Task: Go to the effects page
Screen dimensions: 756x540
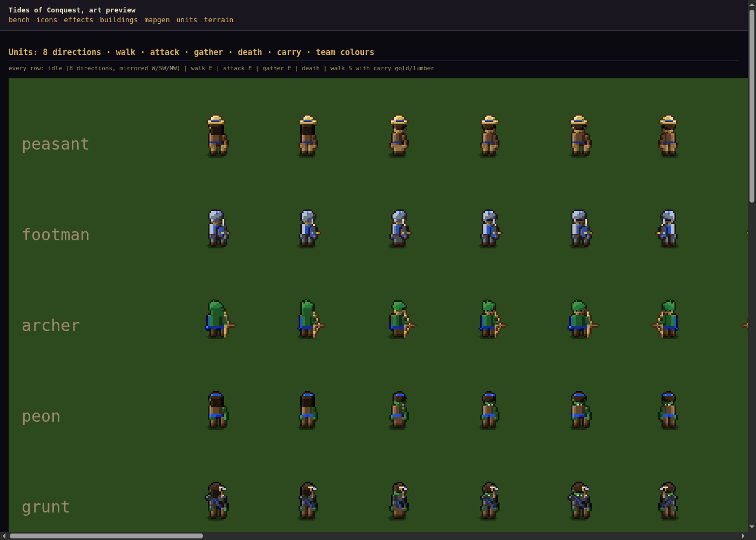Action: click(x=78, y=19)
